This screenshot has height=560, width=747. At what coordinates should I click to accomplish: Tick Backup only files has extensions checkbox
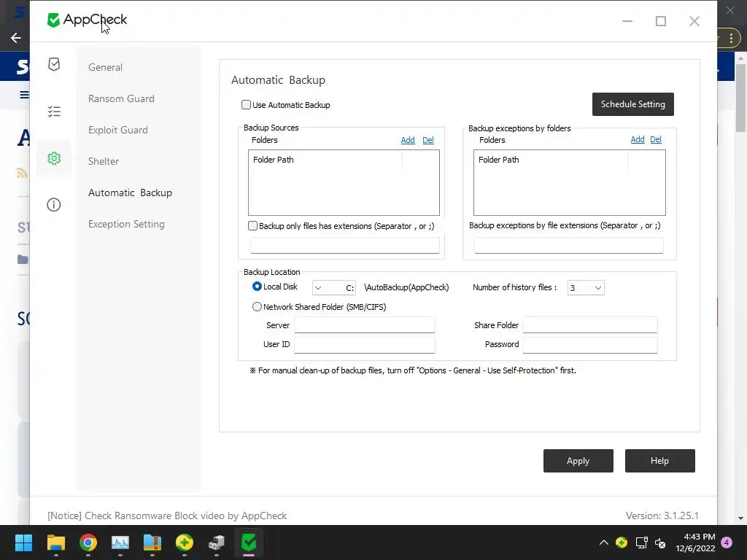click(252, 226)
